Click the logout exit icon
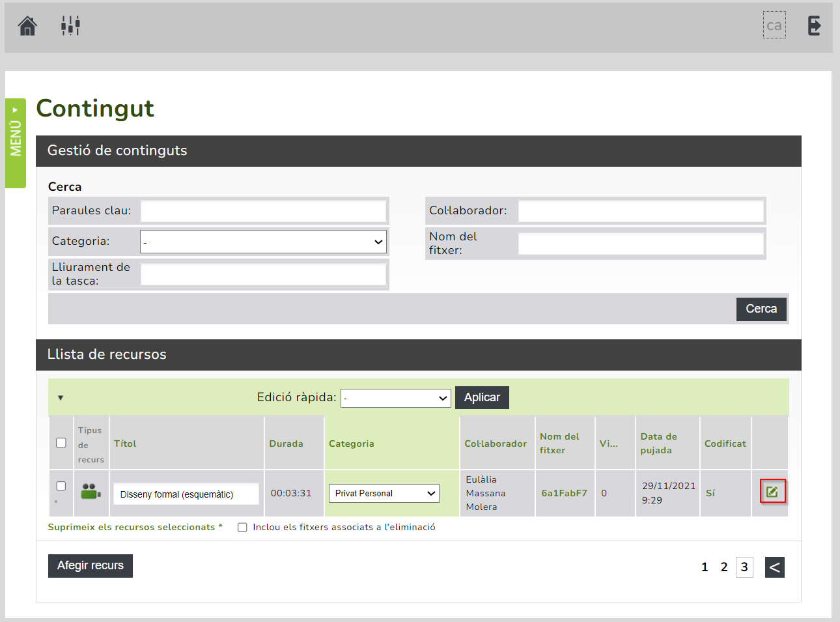Screen dimensions: 840x622 click(814, 26)
